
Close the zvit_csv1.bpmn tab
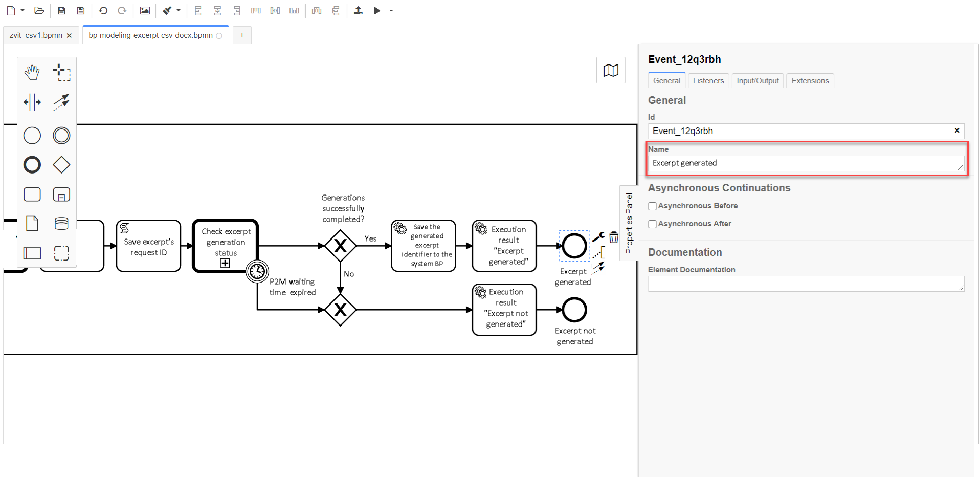(69, 35)
